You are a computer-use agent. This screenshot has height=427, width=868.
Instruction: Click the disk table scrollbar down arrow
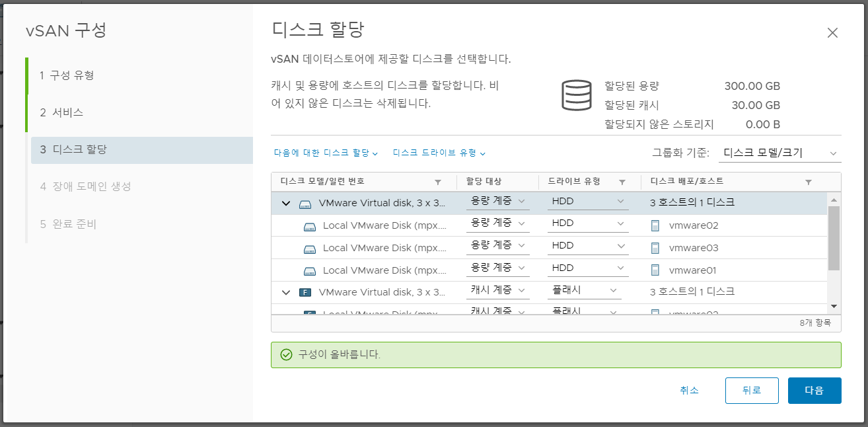point(834,306)
